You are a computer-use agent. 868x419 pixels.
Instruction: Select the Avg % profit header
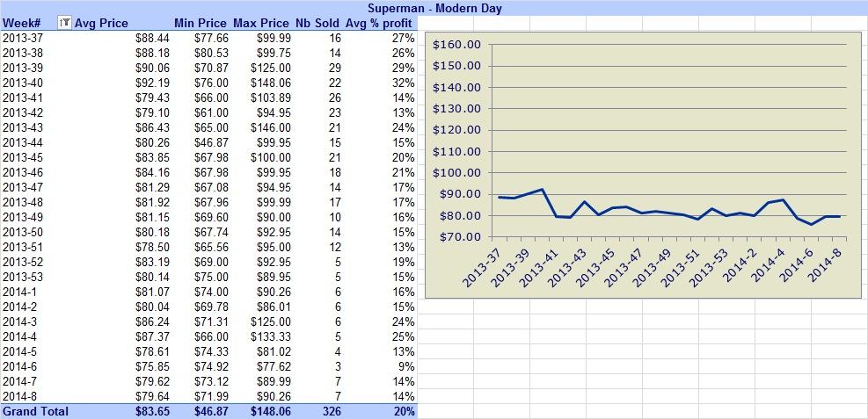[x=379, y=23]
